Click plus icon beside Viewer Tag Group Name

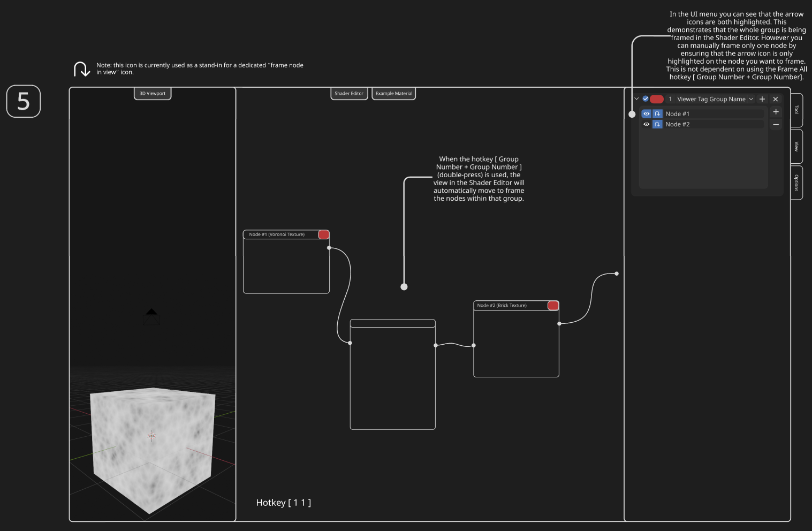pos(762,99)
